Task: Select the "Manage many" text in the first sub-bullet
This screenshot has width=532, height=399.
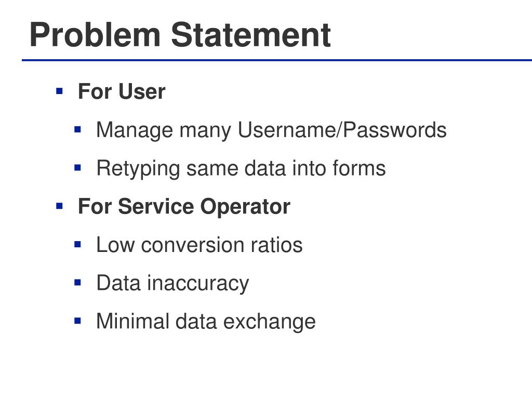Action: point(164,130)
